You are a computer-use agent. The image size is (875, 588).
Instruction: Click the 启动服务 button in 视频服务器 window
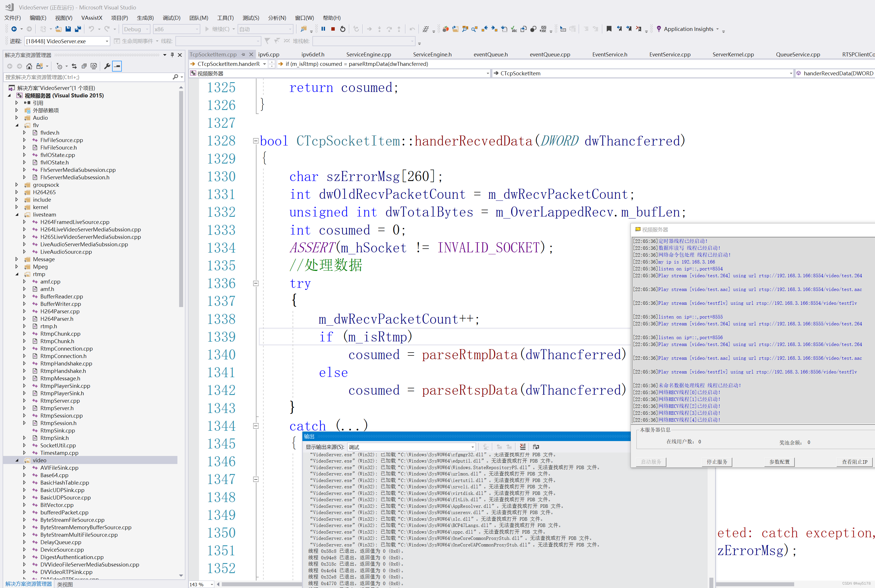pyautogui.click(x=651, y=462)
